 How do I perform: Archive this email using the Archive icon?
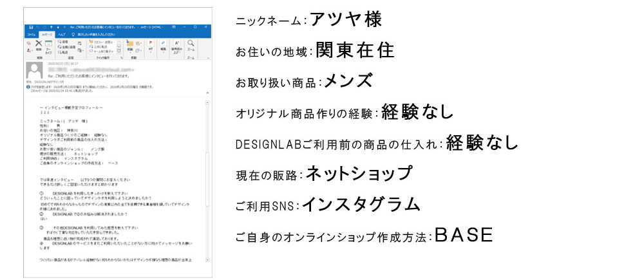click(x=49, y=45)
